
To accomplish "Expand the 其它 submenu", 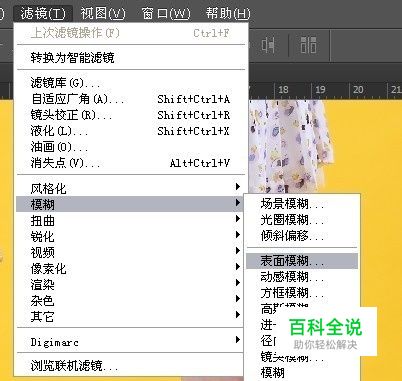I will (x=131, y=316).
